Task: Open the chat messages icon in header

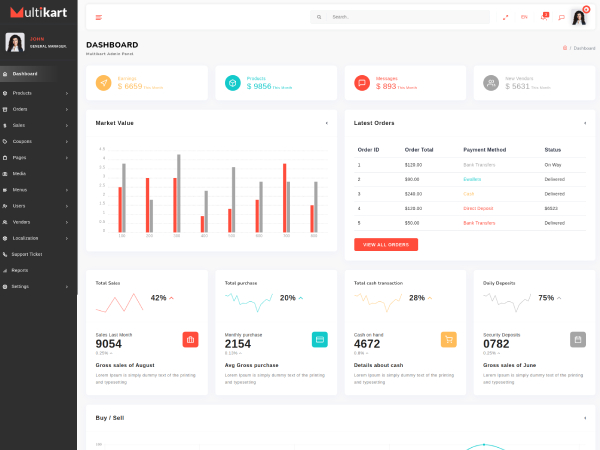Action: (x=561, y=17)
